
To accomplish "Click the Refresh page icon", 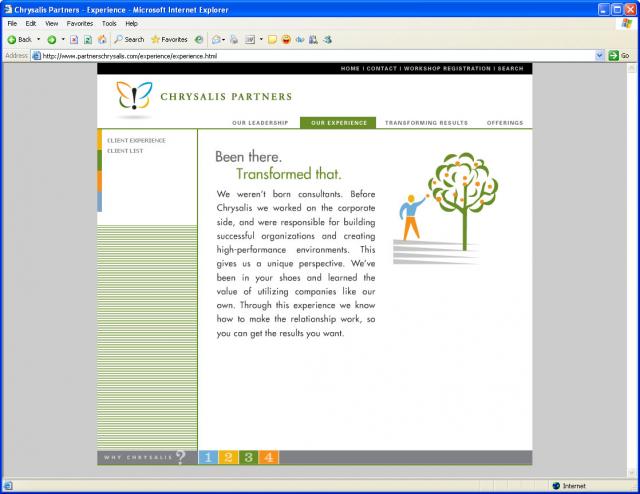I will (88, 39).
